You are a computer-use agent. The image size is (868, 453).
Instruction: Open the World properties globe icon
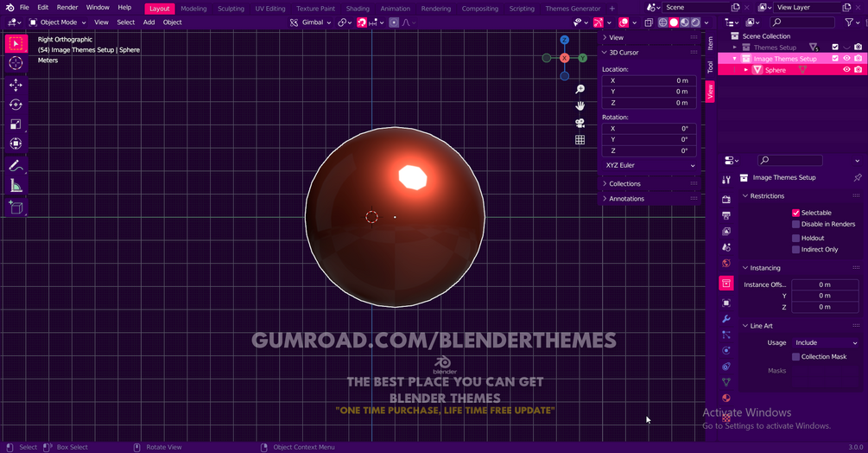tap(726, 263)
